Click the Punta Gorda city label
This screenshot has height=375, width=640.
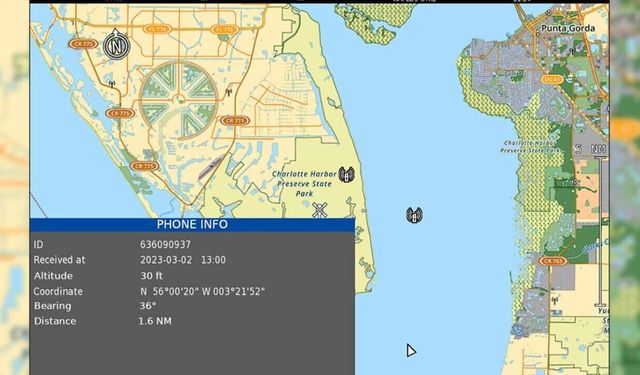(568, 28)
